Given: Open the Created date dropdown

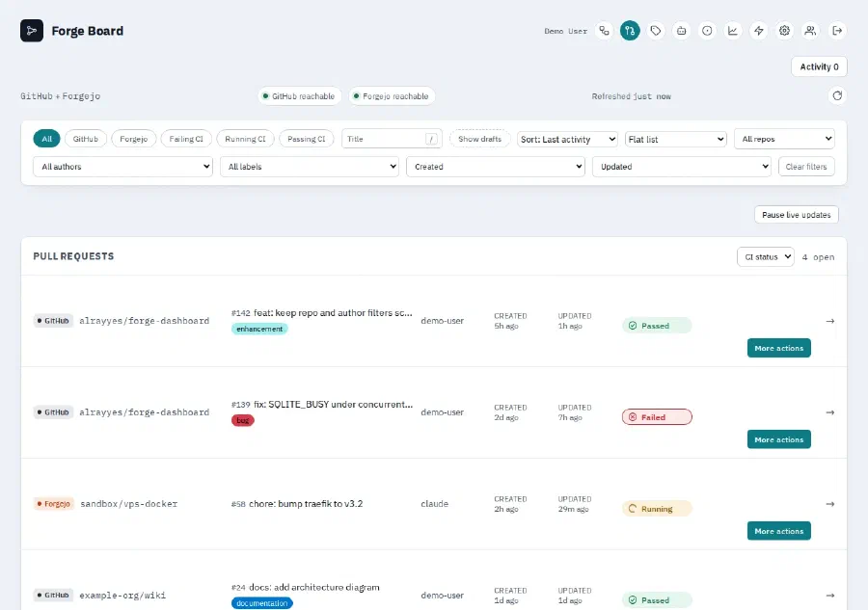Looking at the screenshot, I should [x=496, y=167].
